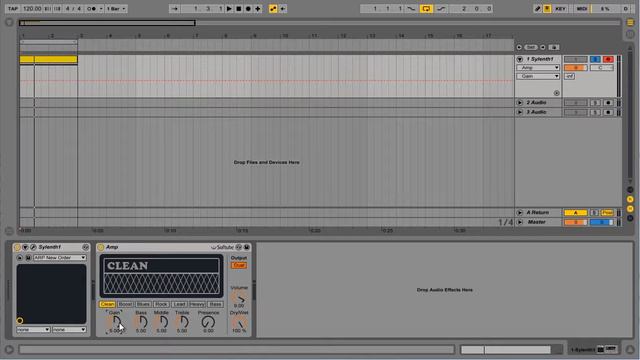This screenshot has height=360, width=640.
Task: Toggle the Punch-In switch
Action: coord(411,9)
